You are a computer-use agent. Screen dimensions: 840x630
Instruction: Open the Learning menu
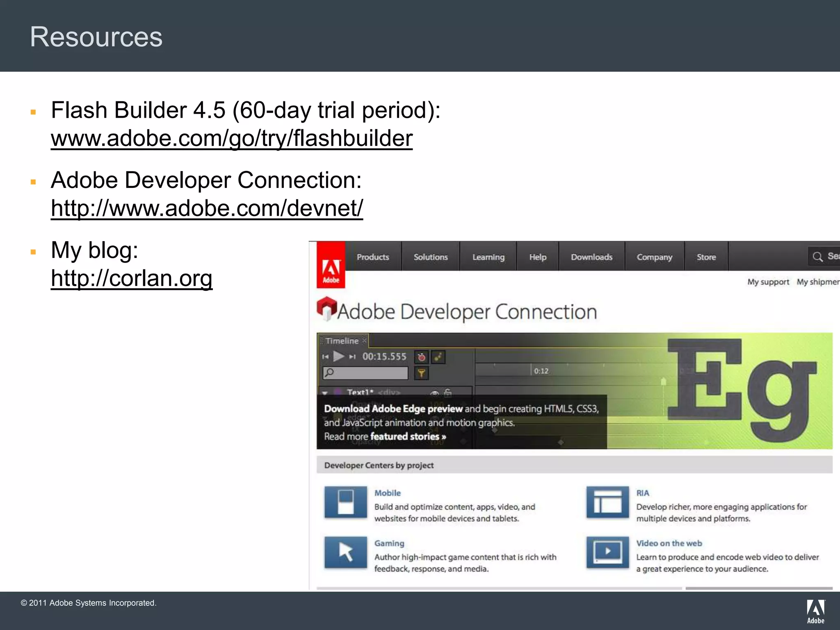point(488,257)
